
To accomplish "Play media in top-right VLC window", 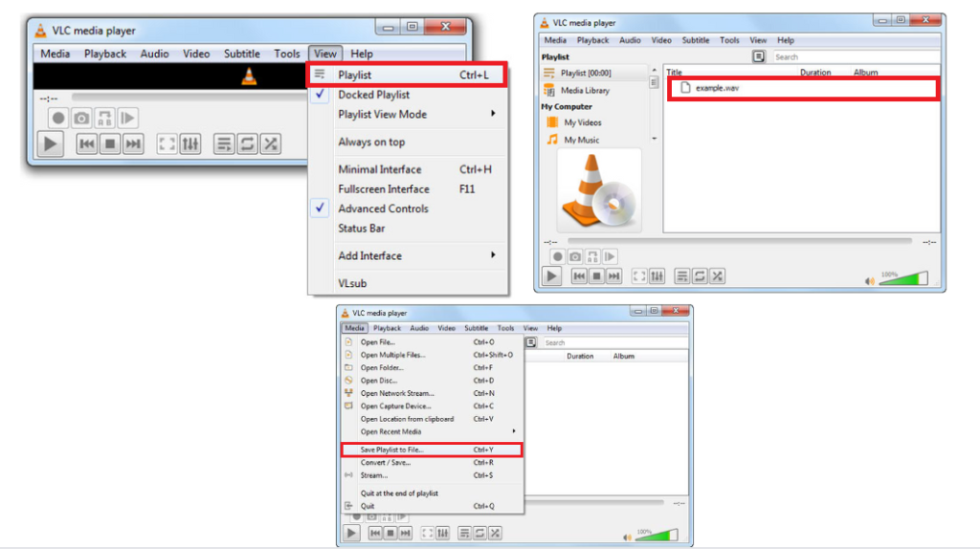I will click(x=551, y=276).
